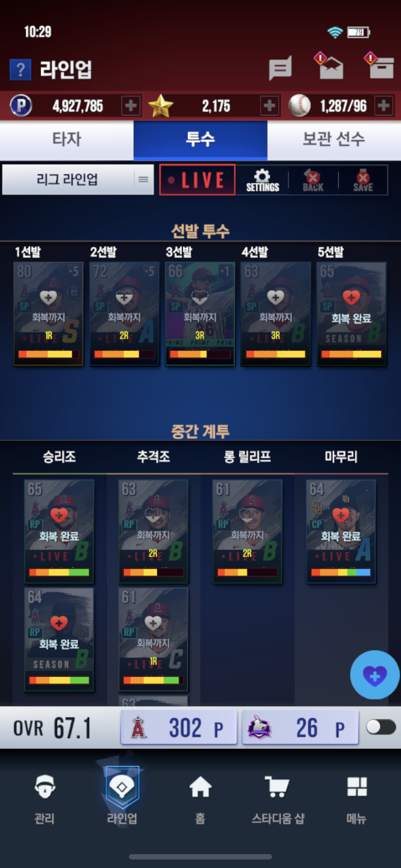Toggle the switch beside 26 P

point(381,727)
